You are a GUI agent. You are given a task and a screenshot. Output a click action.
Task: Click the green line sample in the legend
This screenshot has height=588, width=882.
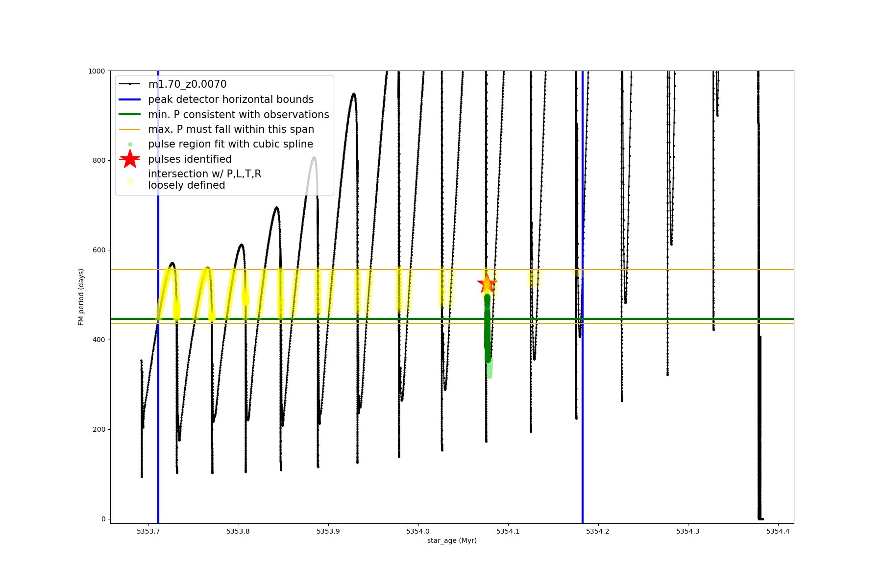point(130,114)
